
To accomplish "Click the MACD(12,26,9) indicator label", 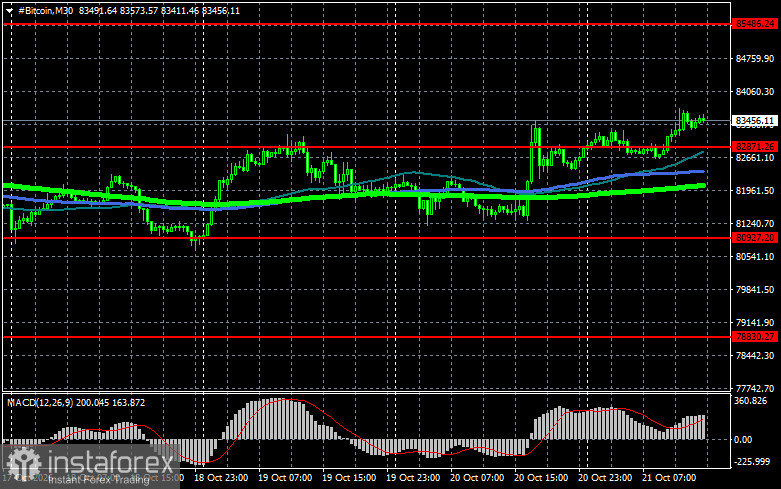I will pos(40,402).
